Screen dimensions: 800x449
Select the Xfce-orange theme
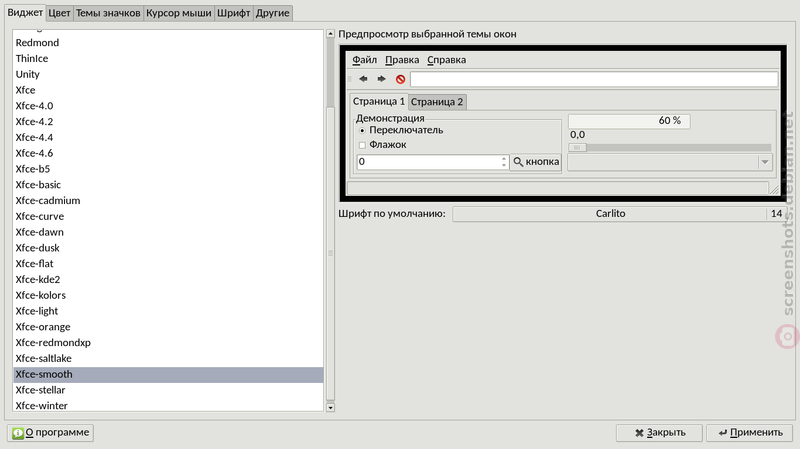168,328
